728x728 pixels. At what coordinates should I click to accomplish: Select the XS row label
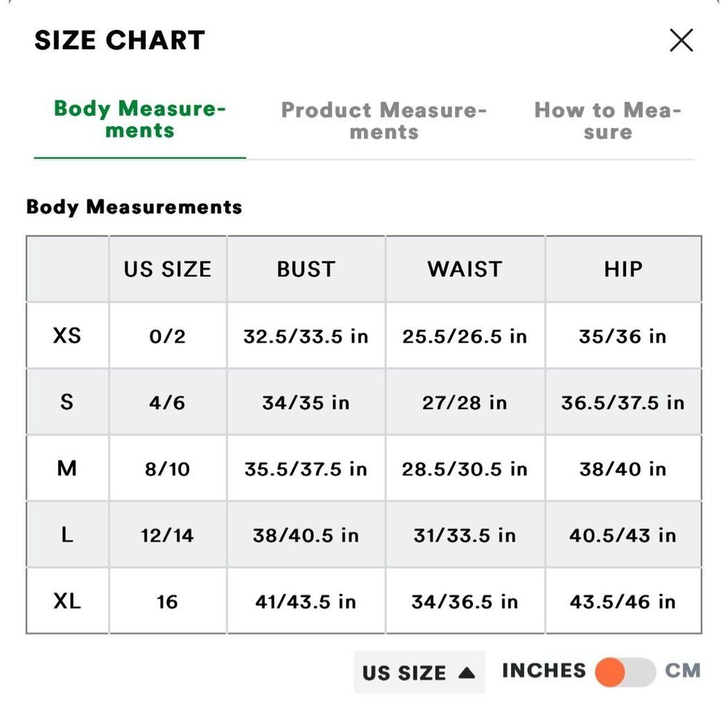coord(67,336)
